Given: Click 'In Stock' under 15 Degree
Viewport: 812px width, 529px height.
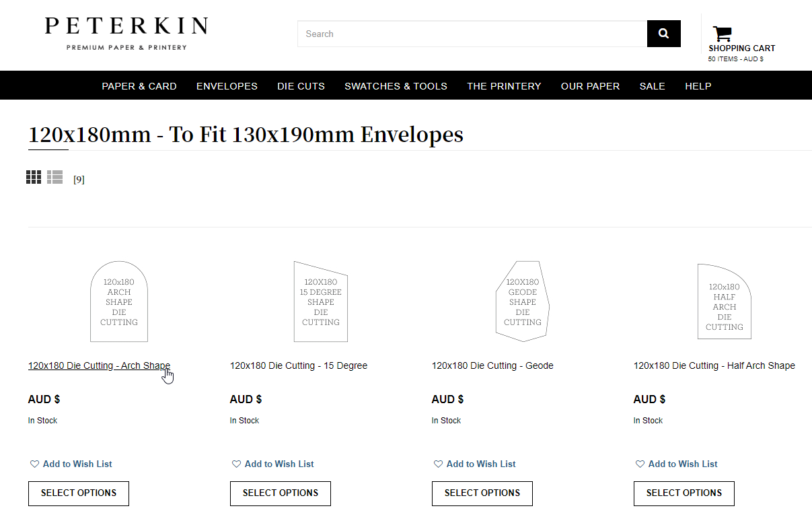Looking at the screenshot, I should coord(244,421).
